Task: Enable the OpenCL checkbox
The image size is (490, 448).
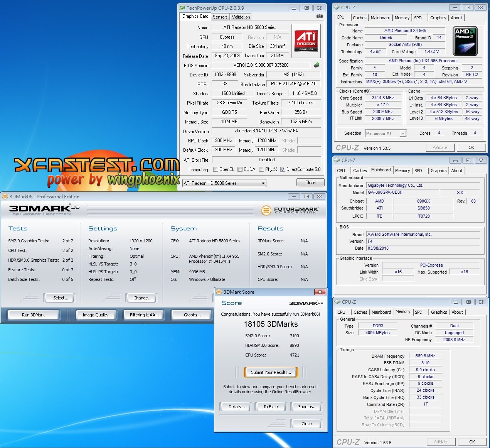Action: (x=216, y=169)
